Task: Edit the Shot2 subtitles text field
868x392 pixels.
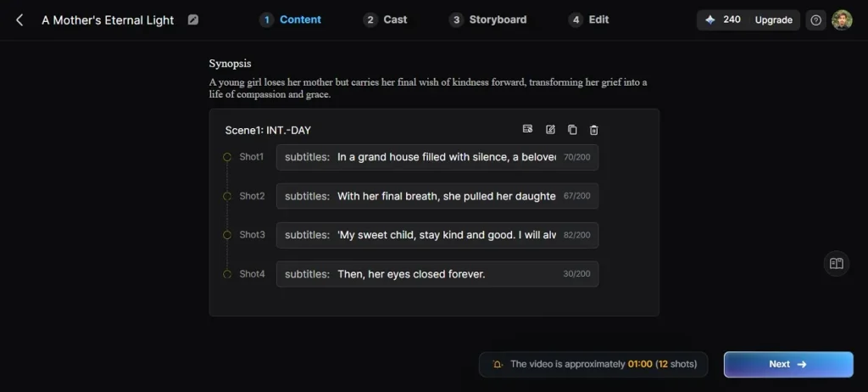Action: click(x=437, y=196)
